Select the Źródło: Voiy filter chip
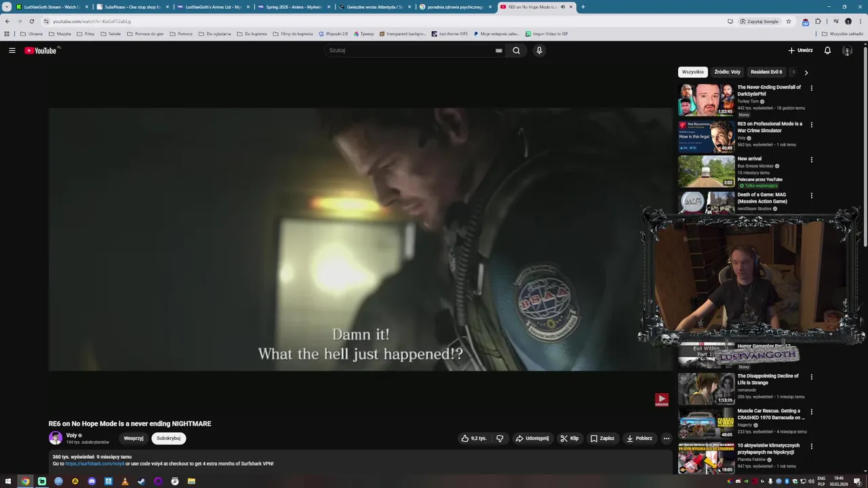 (727, 72)
